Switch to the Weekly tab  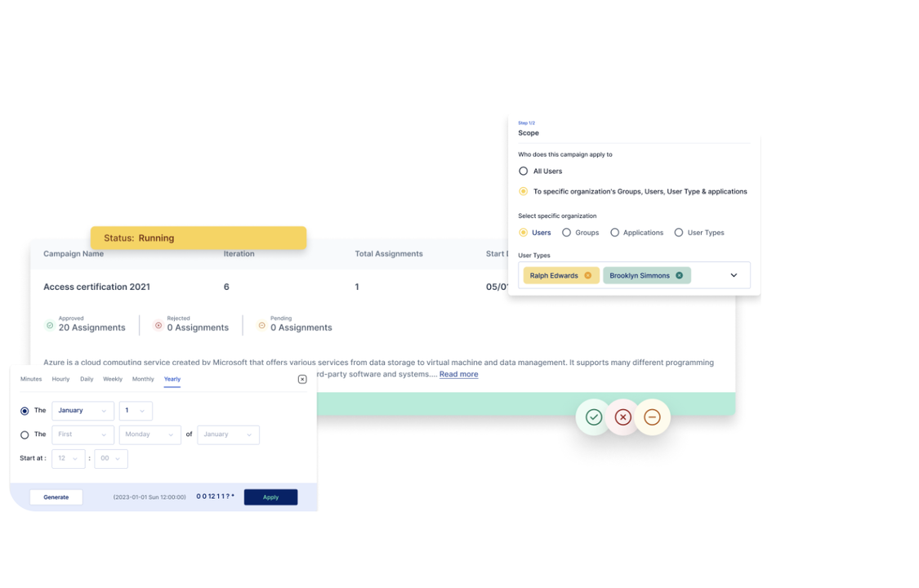pyautogui.click(x=113, y=379)
